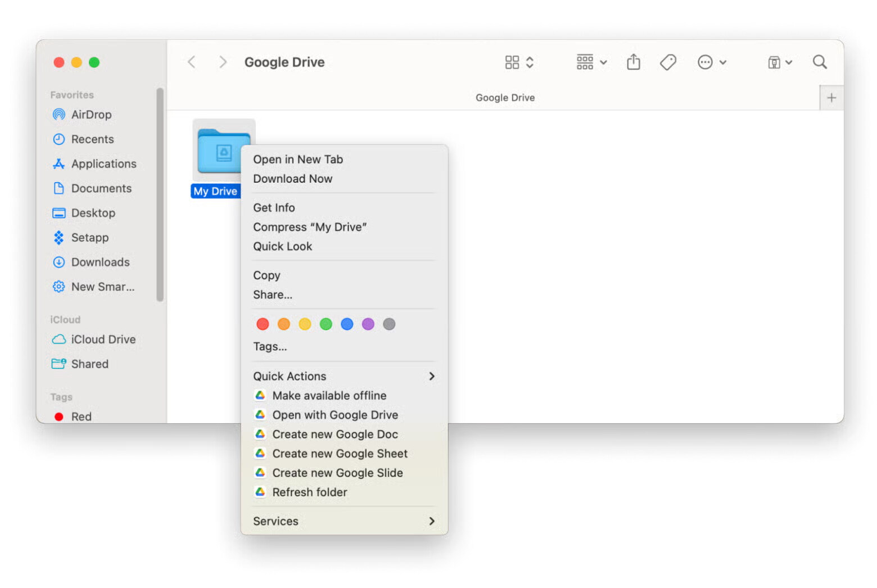877x588 pixels.
Task: Open the Setapp sidebar item
Action: click(x=89, y=238)
